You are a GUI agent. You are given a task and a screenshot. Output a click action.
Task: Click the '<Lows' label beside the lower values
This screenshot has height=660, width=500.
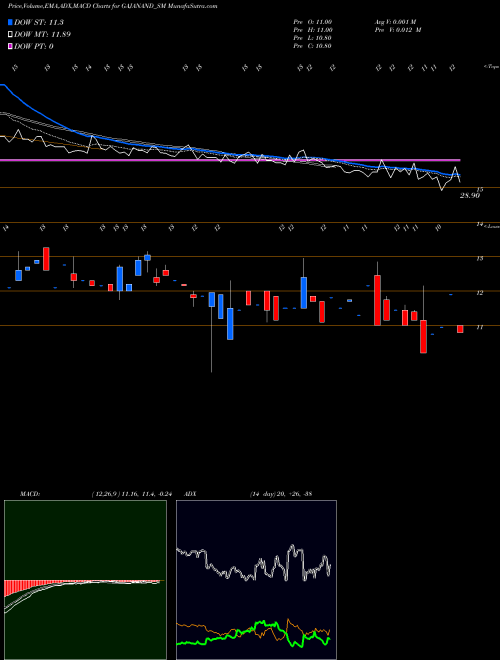click(x=492, y=226)
